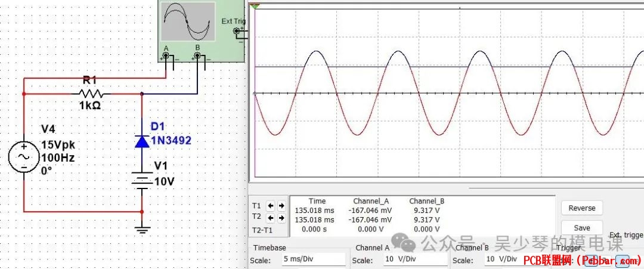Click the green cursor marker atop scope
644x269 pixels.
coord(255,5)
